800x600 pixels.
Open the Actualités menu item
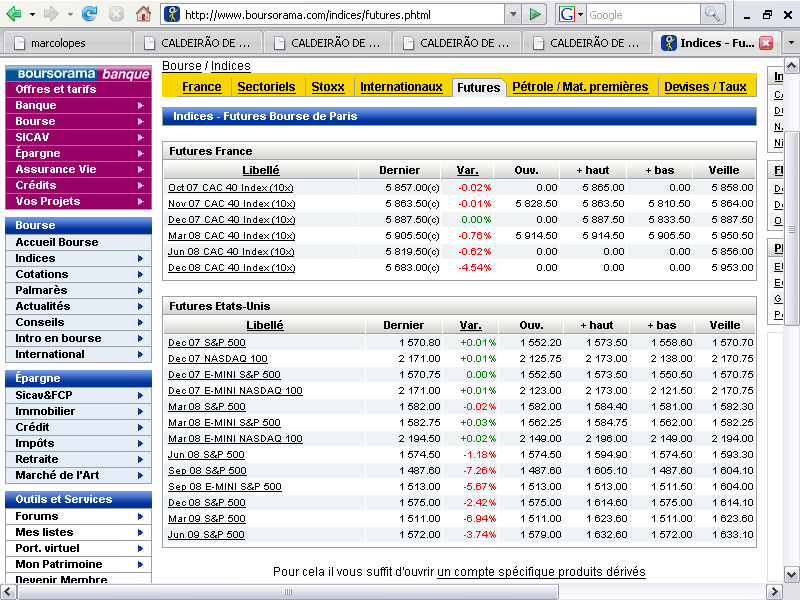78,306
